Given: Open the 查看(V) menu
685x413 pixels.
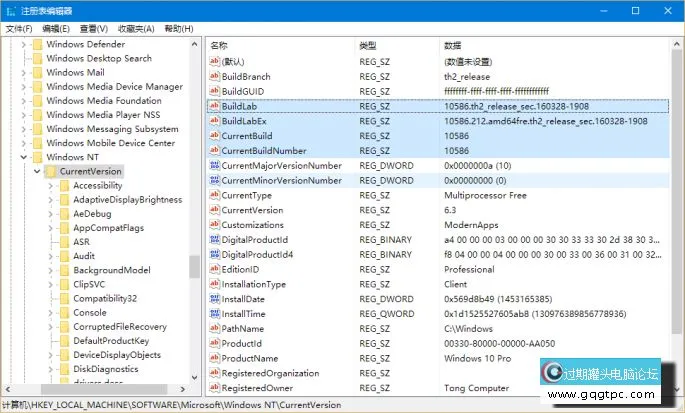Looking at the screenshot, I should [x=94, y=29].
